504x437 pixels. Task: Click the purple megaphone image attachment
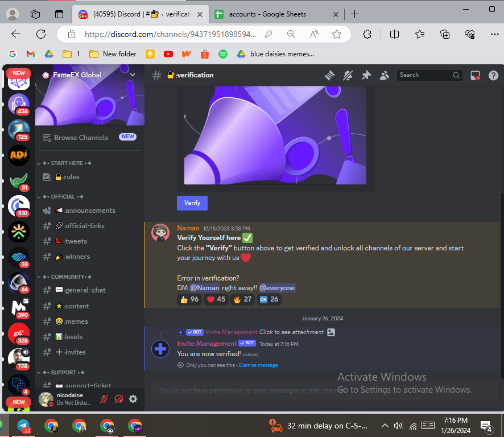275,135
